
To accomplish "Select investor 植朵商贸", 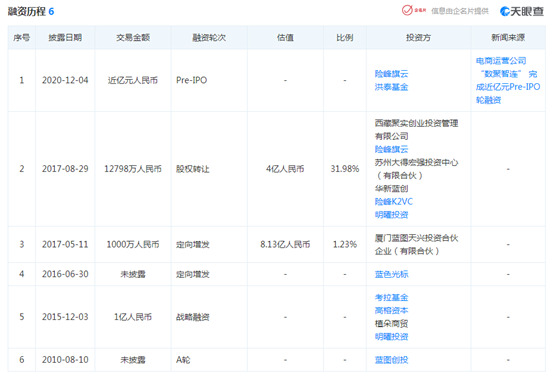I will (391, 324).
